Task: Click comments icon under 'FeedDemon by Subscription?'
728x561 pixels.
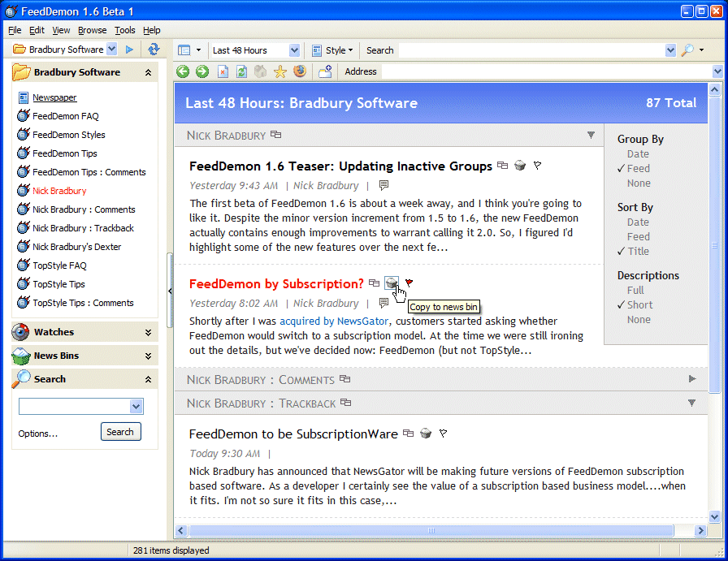Action: coord(383,303)
